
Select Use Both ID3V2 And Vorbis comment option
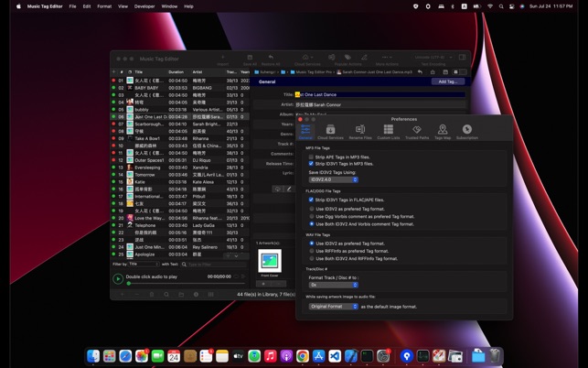312,223
